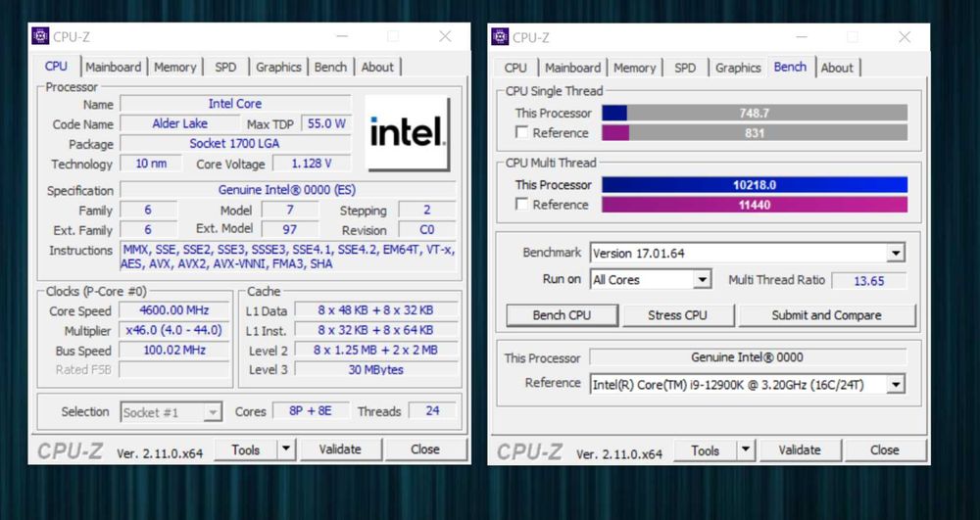Click the Stress CPU button

[x=677, y=315]
